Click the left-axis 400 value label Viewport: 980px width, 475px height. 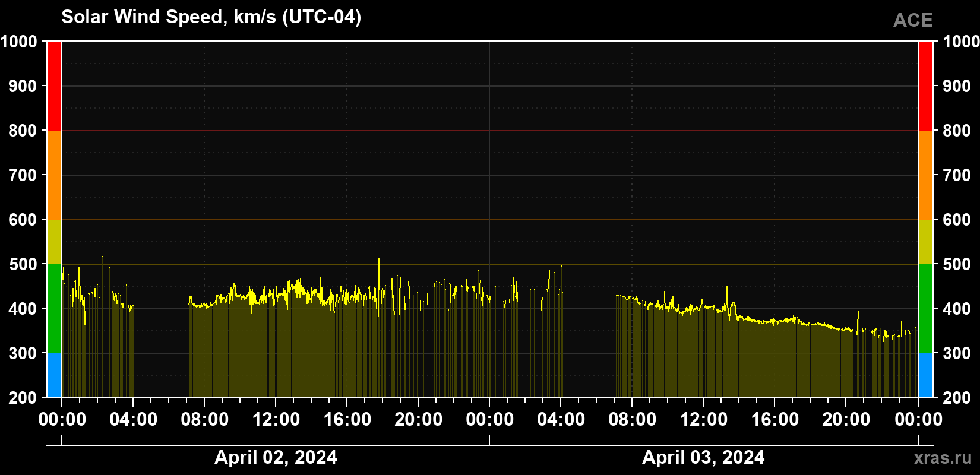[23, 309]
